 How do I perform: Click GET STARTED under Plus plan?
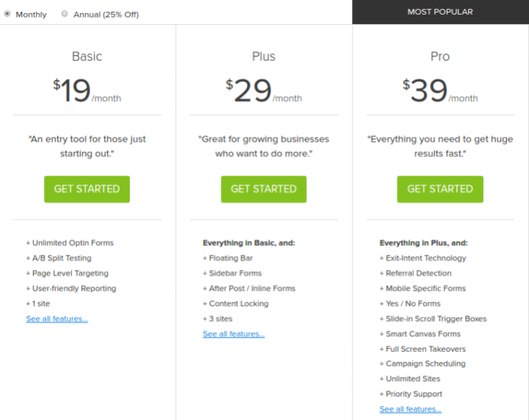click(264, 189)
